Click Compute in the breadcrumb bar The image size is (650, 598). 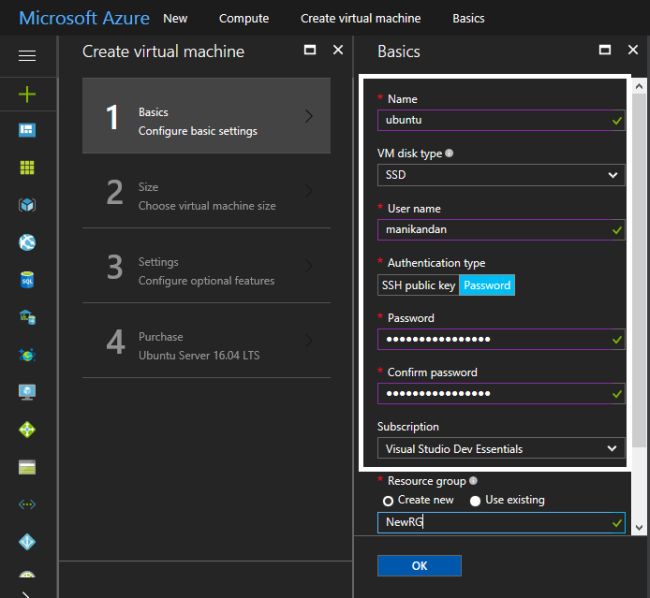(244, 18)
